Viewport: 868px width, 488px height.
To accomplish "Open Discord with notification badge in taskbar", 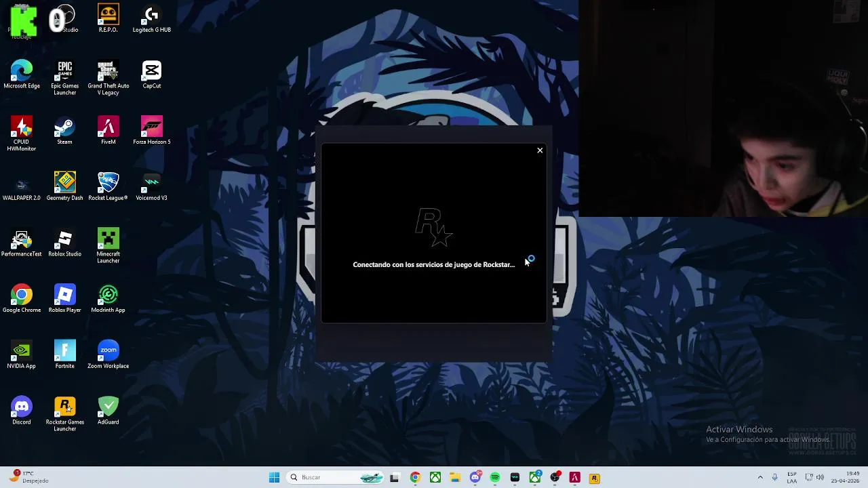I will pyautogui.click(x=475, y=478).
